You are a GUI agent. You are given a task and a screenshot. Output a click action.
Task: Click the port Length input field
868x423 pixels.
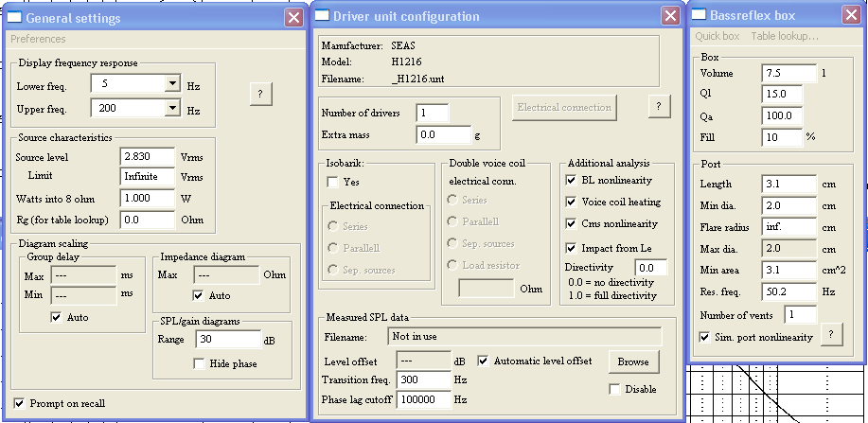788,184
